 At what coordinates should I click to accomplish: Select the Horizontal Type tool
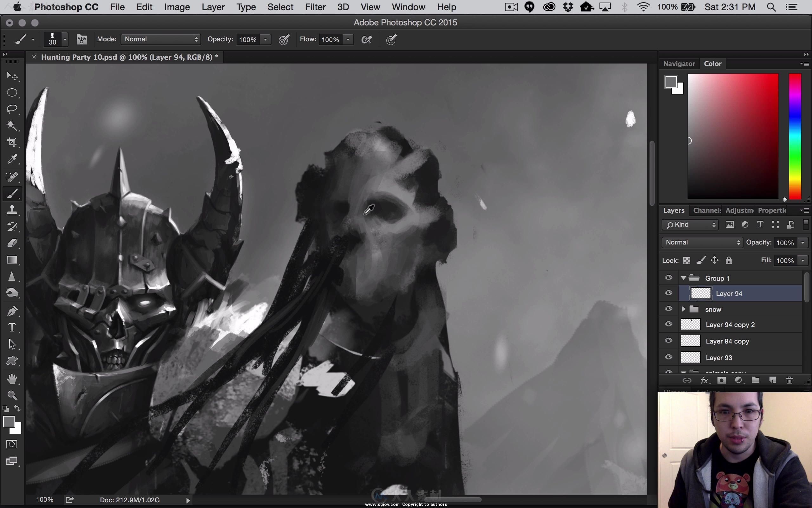point(12,328)
